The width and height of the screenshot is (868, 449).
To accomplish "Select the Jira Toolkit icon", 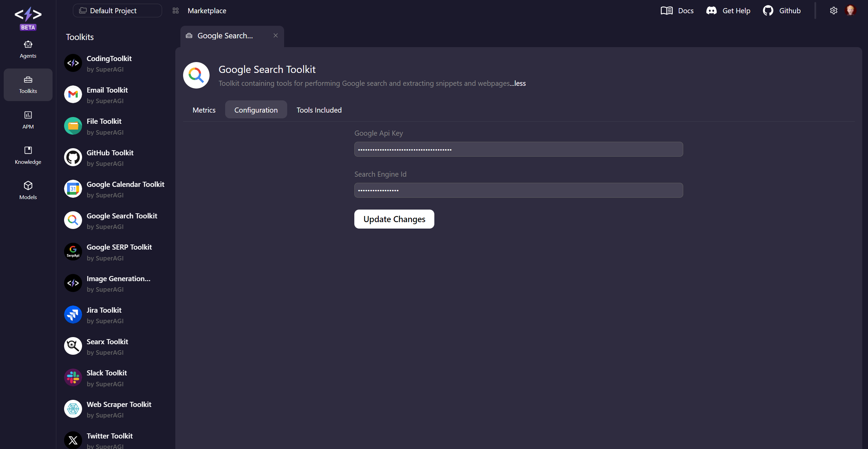I will [73, 314].
